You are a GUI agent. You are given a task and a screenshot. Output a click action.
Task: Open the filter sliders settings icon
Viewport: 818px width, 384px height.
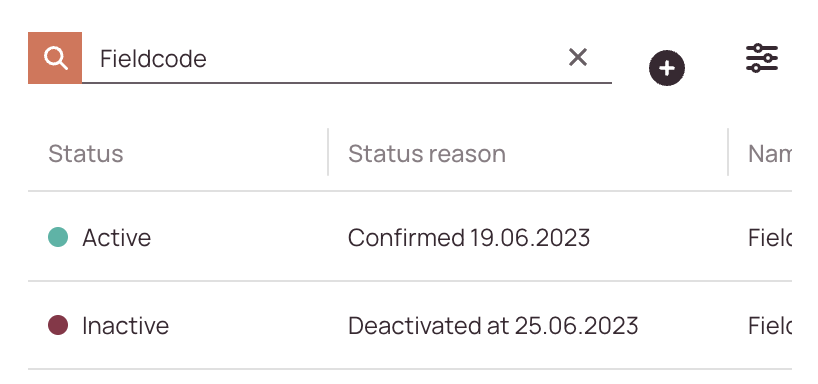tap(762, 58)
